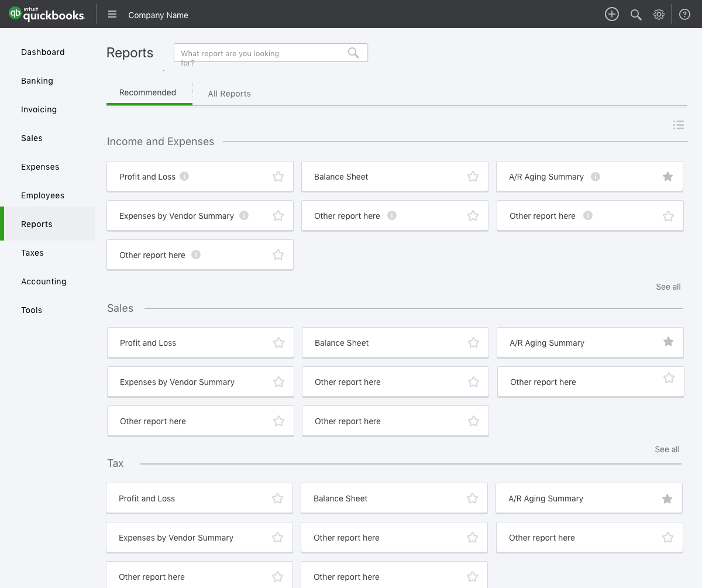Open Banking from the left navigation
The height and width of the screenshot is (588, 702).
(x=37, y=81)
